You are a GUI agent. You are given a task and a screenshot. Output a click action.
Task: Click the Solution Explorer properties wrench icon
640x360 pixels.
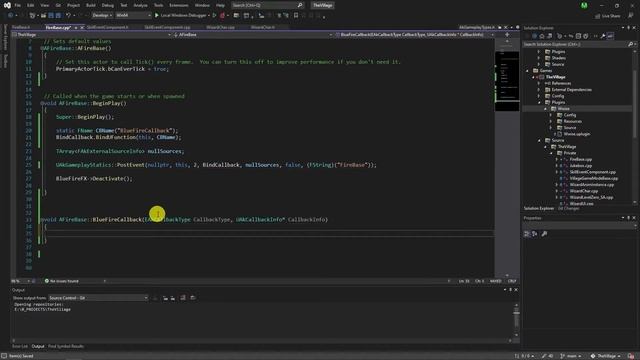(602, 36)
